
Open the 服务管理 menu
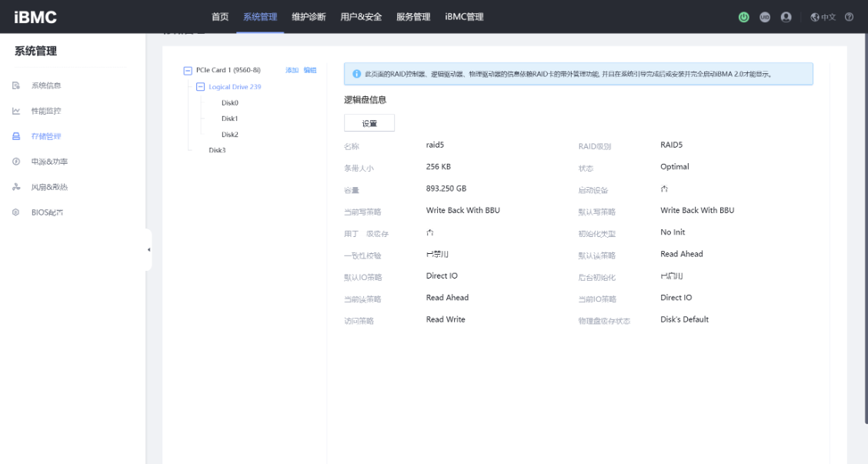click(x=413, y=17)
